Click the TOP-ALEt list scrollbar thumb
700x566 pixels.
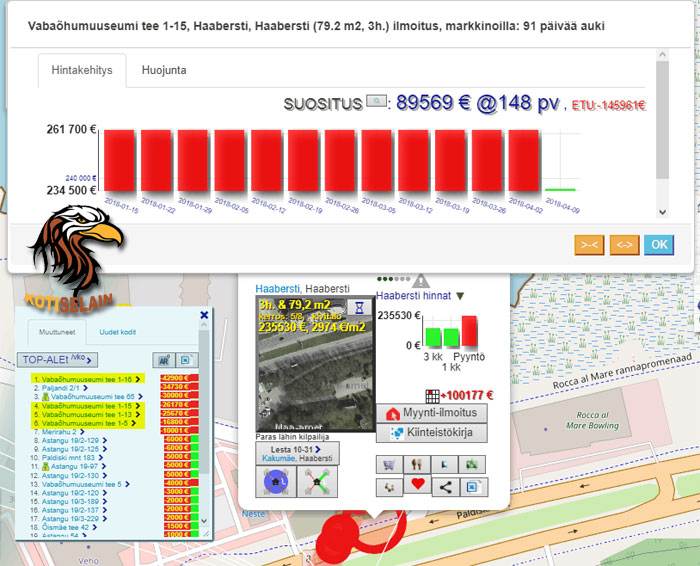pos(204,401)
